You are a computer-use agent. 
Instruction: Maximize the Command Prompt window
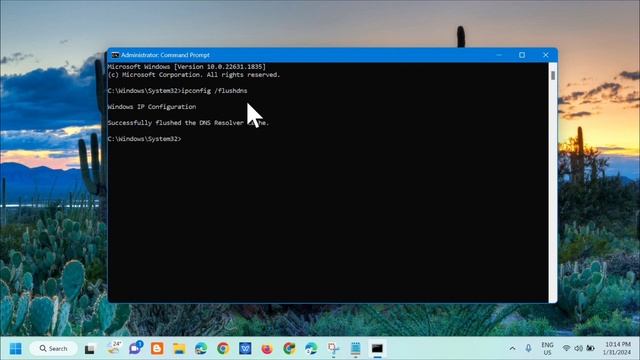522,55
